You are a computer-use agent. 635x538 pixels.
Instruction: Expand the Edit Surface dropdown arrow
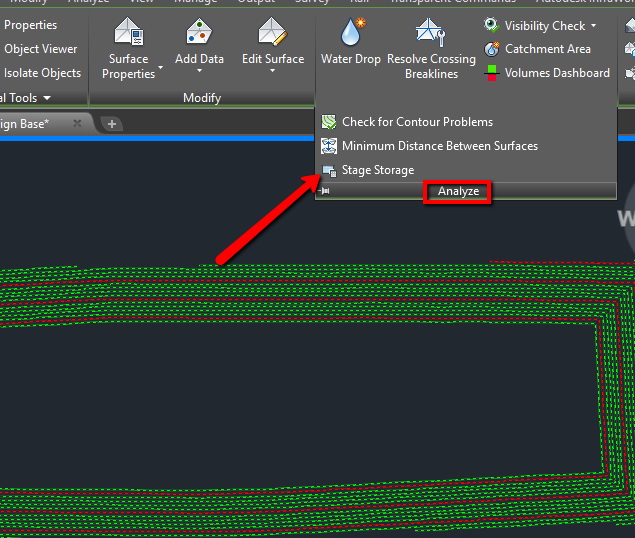click(x=273, y=71)
